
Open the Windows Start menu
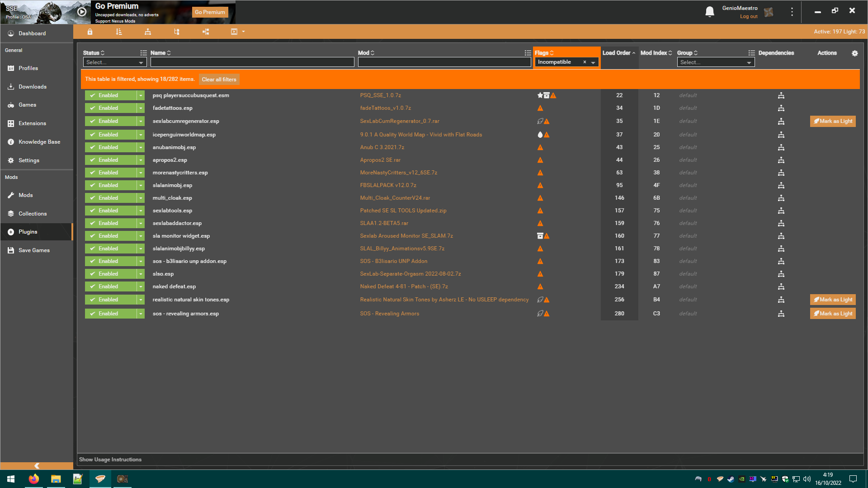click(x=11, y=479)
